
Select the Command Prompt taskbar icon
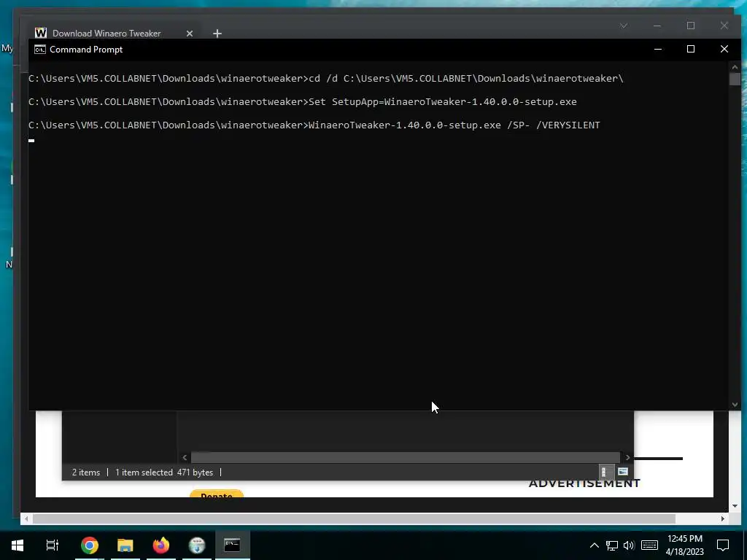coord(232,545)
